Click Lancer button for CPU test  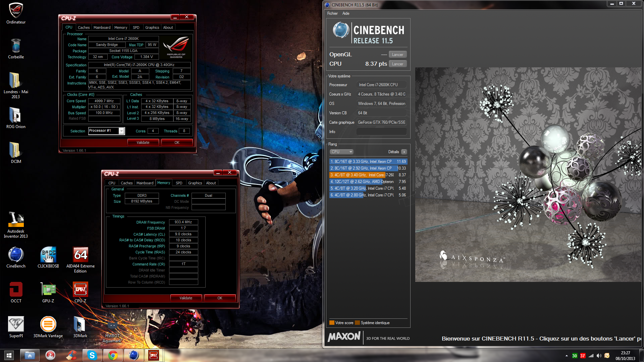[398, 64]
